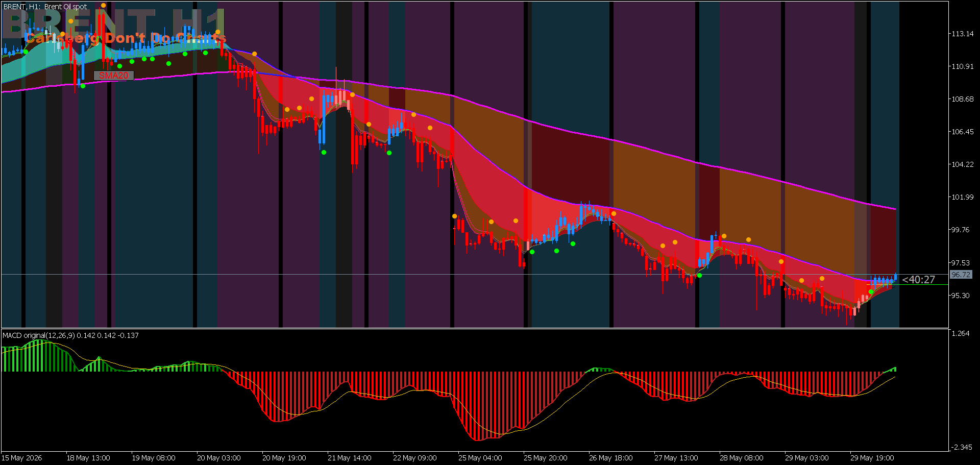Click the green dot below the big blue candle near 21 May
The height and width of the screenshot is (465, 980).
(x=324, y=152)
